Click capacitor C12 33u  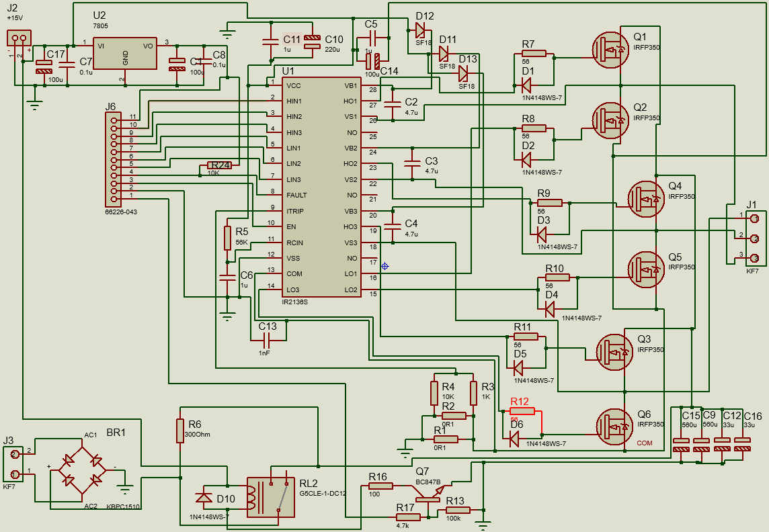pyautogui.click(x=723, y=444)
